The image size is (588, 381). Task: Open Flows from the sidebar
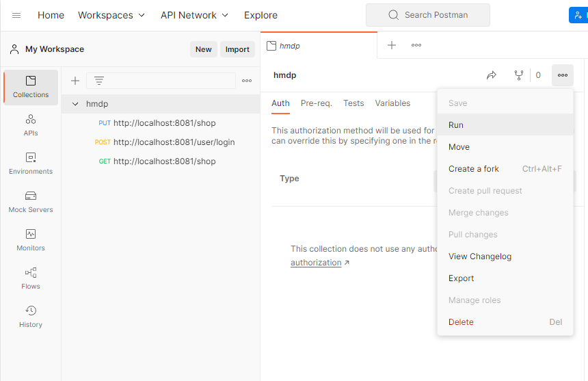[x=31, y=278]
